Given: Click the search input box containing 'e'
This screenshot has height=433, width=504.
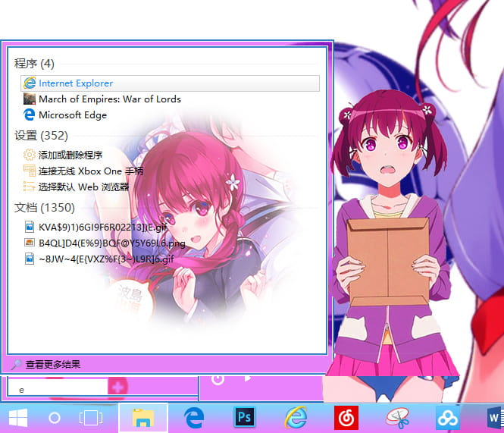Looking at the screenshot, I should pos(57,388).
